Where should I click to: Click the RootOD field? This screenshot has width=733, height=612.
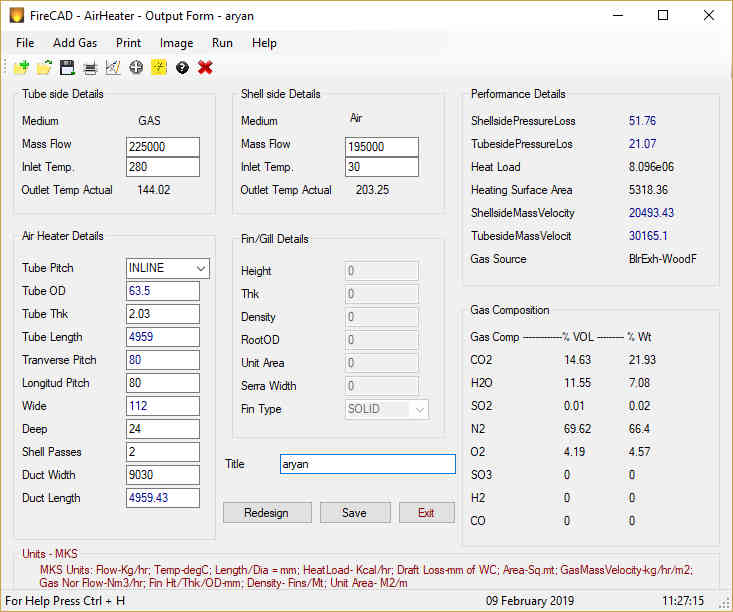pyautogui.click(x=381, y=340)
